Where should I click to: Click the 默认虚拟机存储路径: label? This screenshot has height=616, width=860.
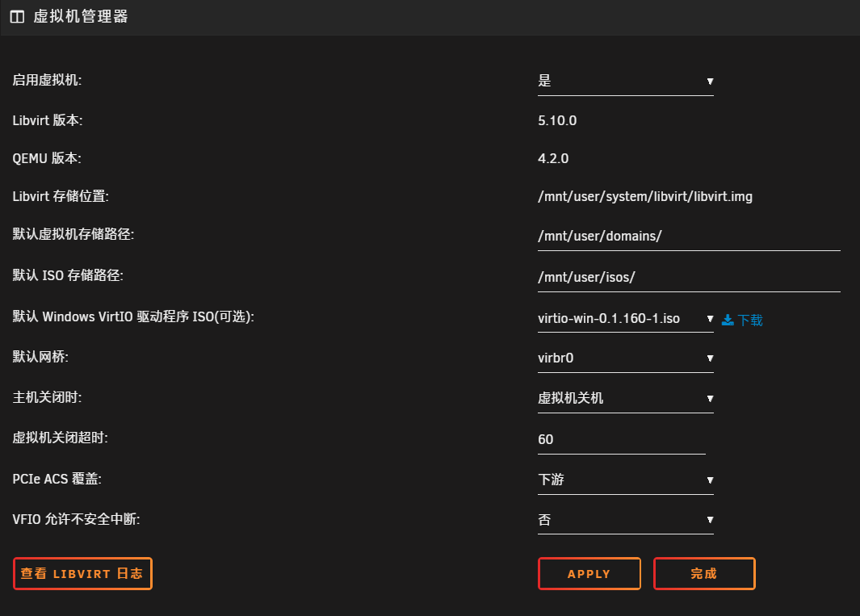coord(73,234)
